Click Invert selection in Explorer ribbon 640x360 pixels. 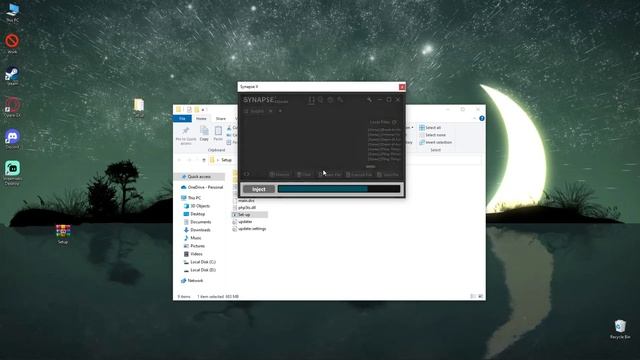(436, 142)
